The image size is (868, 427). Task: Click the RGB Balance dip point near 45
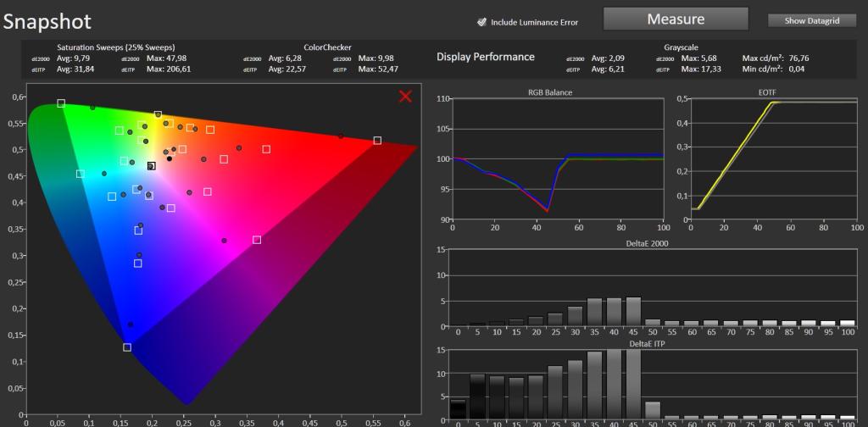point(547,211)
